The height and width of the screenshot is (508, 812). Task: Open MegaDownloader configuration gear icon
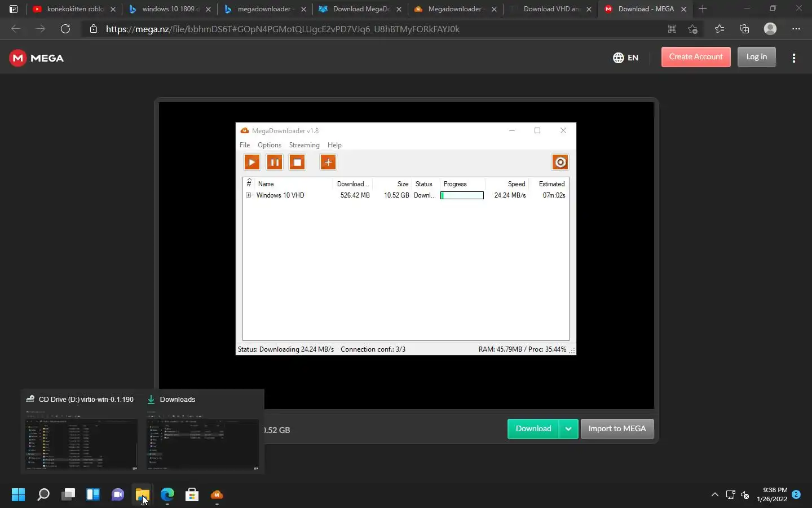(x=560, y=163)
